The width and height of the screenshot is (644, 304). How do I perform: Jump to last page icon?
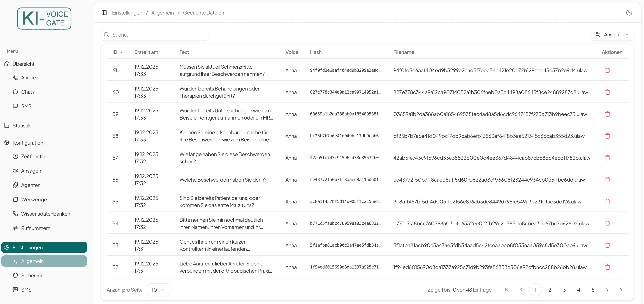point(622,289)
